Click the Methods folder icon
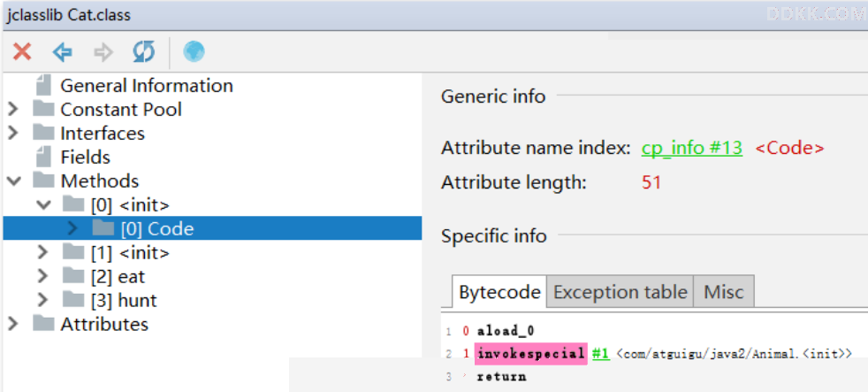Image resolution: width=868 pixels, height=392 pixels. [43, 181]
